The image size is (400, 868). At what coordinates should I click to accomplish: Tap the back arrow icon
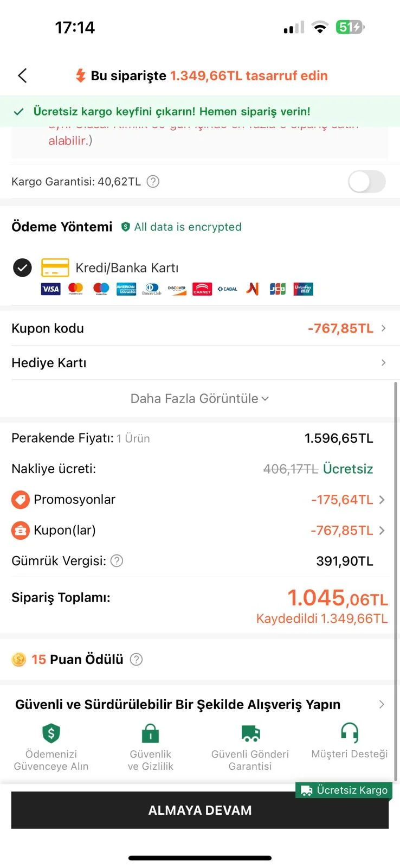click(22, 75)
